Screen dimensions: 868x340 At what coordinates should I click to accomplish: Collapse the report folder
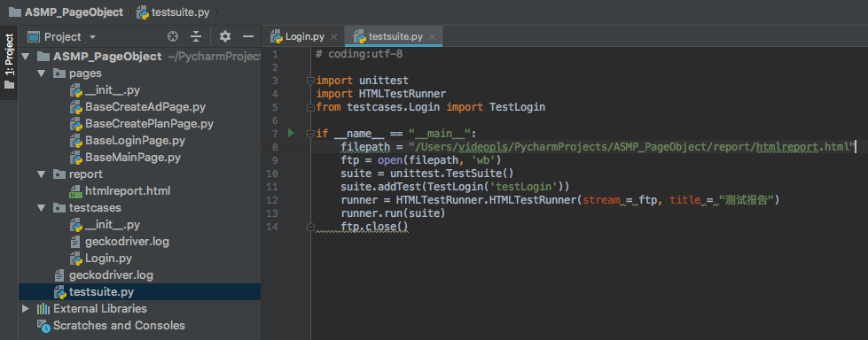pyautogui.click(x=41, y=174)
